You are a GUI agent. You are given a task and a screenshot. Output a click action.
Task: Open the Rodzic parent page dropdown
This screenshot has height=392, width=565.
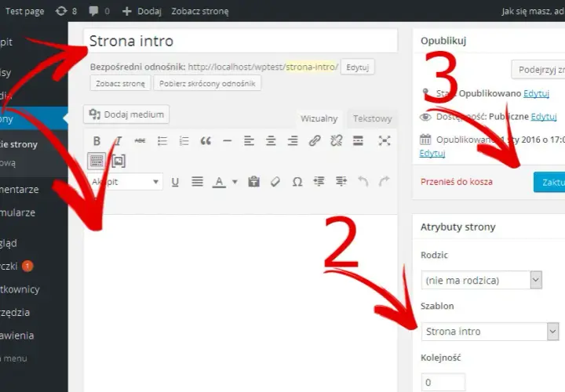coord(481,280)
